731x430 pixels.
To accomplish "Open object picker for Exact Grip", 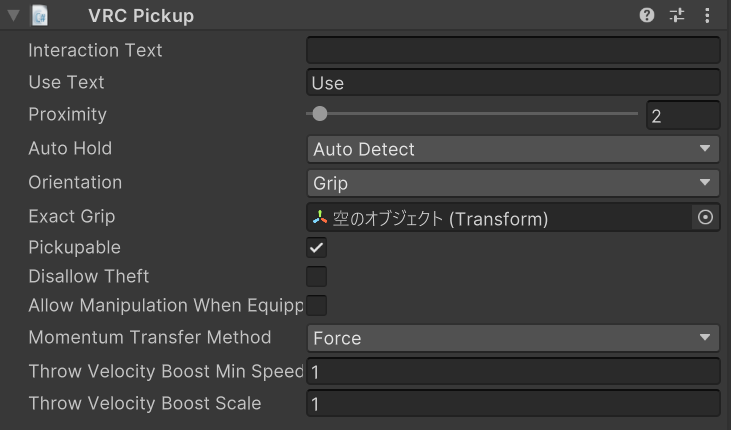I will tap(705, 217).
